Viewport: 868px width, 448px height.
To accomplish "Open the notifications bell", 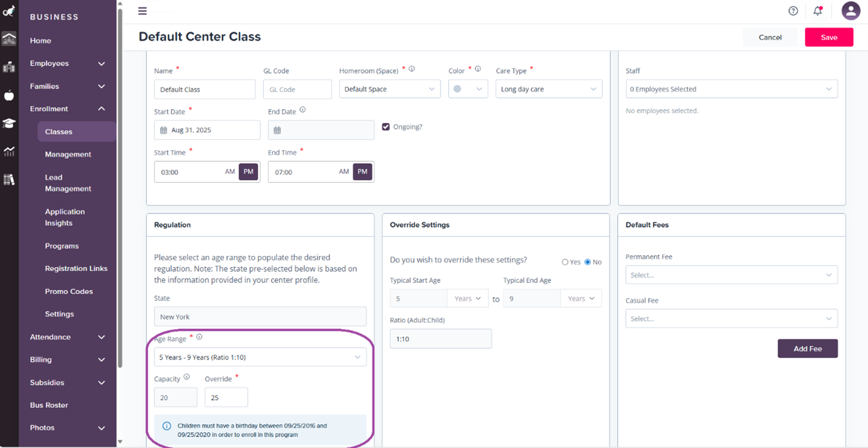I will pyautogui.click(x=817, y=11).
